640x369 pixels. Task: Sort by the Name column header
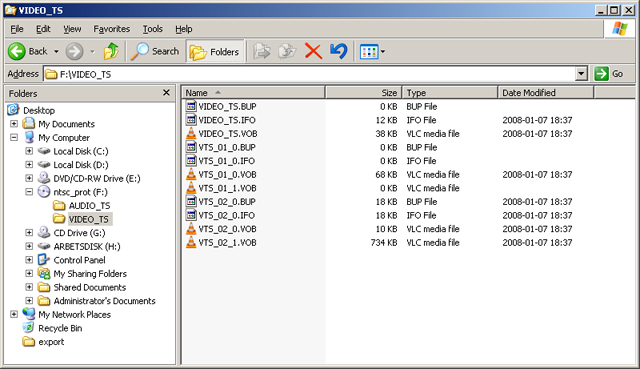tap(253, 93)
